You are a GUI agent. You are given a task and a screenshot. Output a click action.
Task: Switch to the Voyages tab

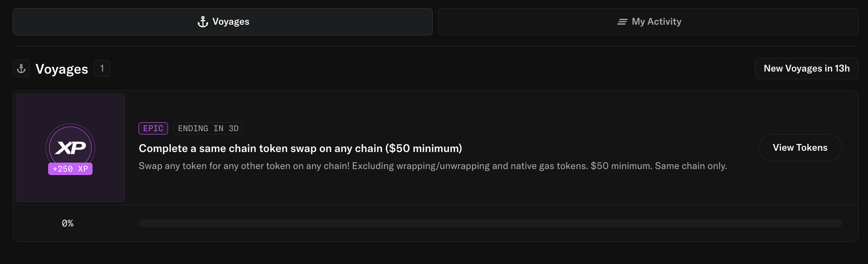[x=223, y=22]
